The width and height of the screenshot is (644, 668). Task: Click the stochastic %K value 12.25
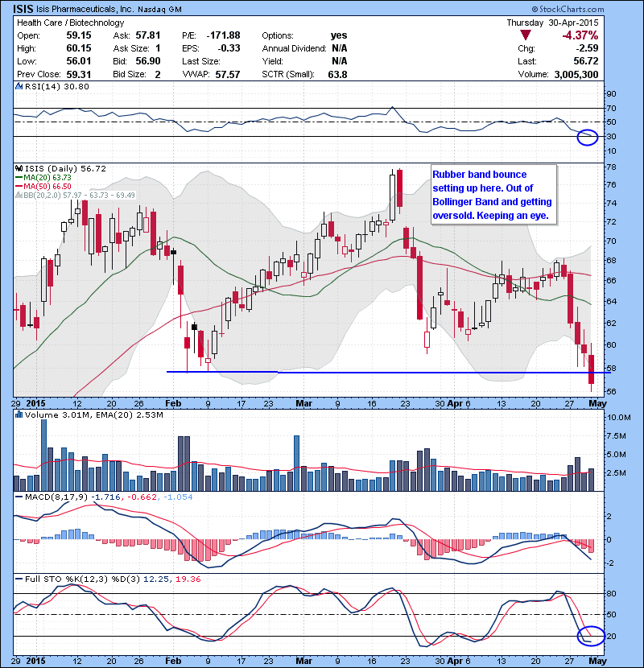[155, 579]
